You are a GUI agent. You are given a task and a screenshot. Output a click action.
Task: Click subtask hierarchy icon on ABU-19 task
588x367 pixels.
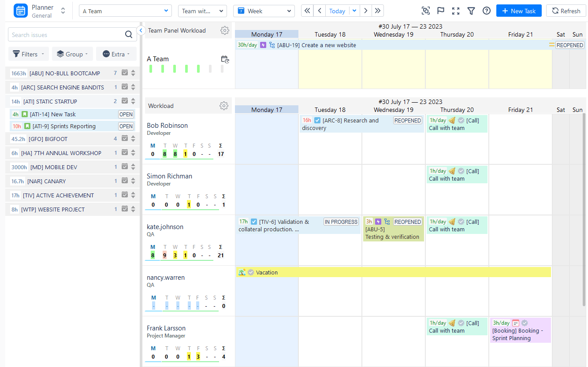pos(272,45)
